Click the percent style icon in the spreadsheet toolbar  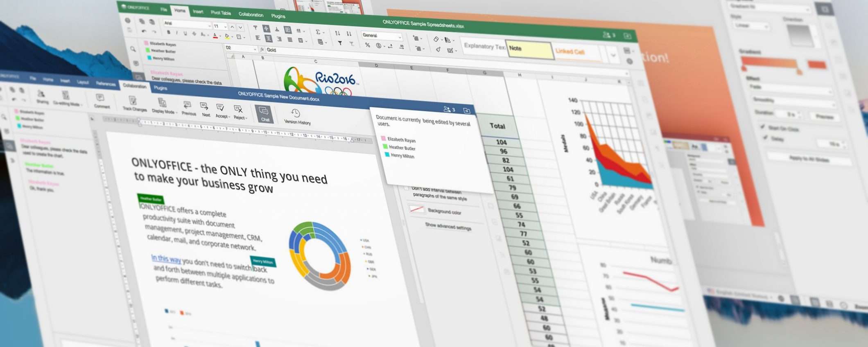(x=367, y=45)
